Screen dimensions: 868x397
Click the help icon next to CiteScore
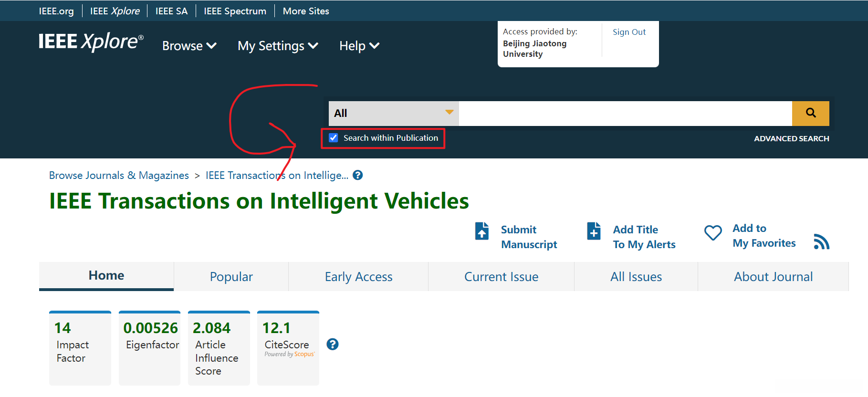tap(333, 344)
